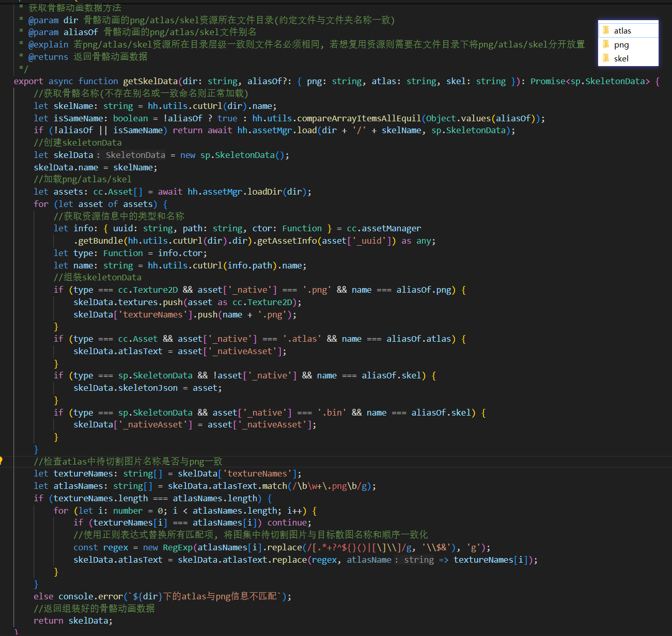The width and height of the screenshot is (672, 636).
Task: Click the console.error call
Action: 91,596
